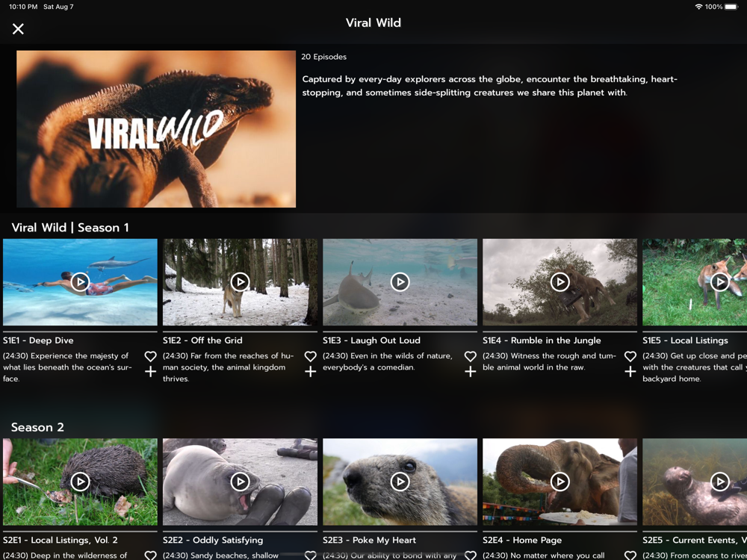Tap the Wi-Fi icon in status bar

(x=699, y=7)
